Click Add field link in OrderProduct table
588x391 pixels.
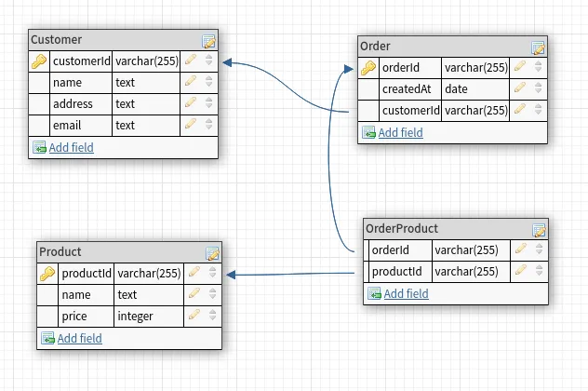click(407, 293)
